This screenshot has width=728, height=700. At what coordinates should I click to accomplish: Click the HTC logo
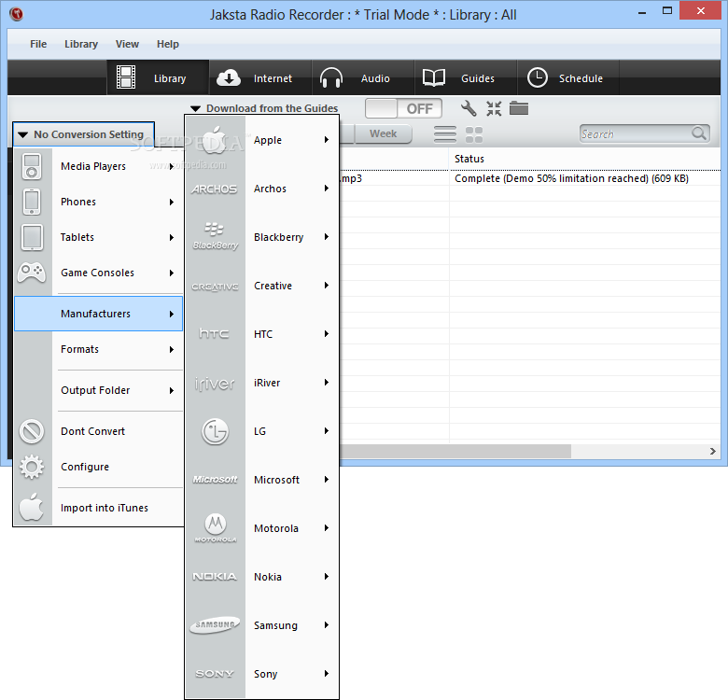point(214,333)
